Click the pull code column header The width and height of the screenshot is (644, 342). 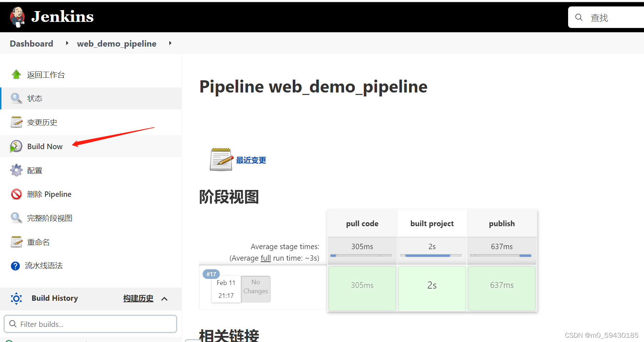tap(362, 223)
